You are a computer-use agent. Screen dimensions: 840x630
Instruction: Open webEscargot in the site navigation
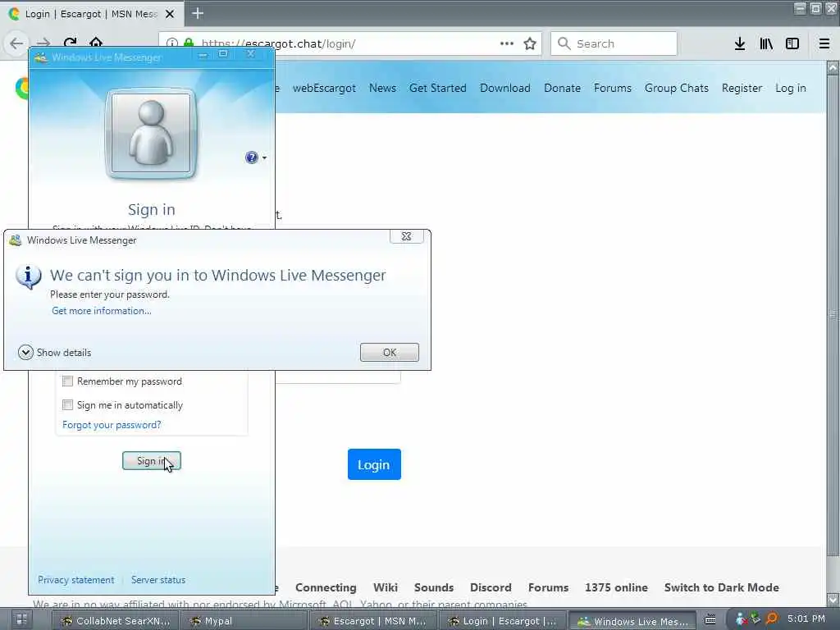click(324, 88)
